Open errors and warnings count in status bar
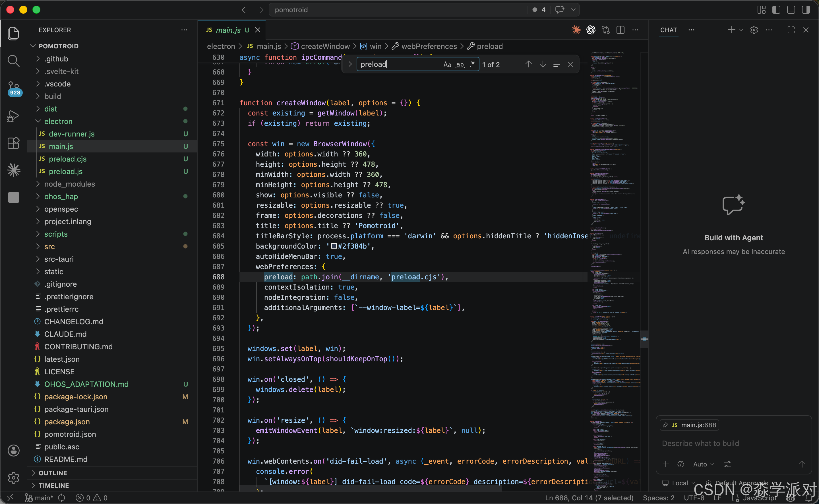The image size is (819, 504). click(92, 498)
